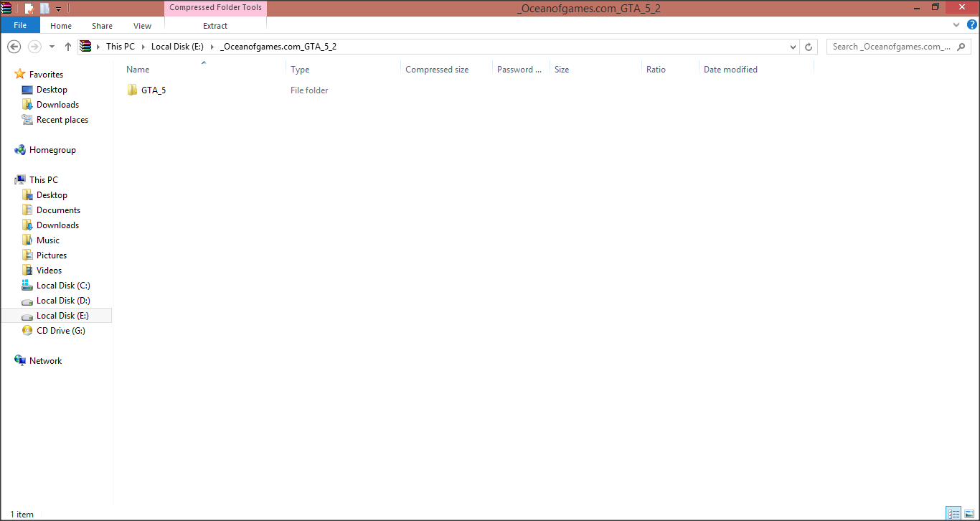Screen dimensions: 980x521
Task: Open Help with the question mark icon
Action: click(x=972, y=24)
